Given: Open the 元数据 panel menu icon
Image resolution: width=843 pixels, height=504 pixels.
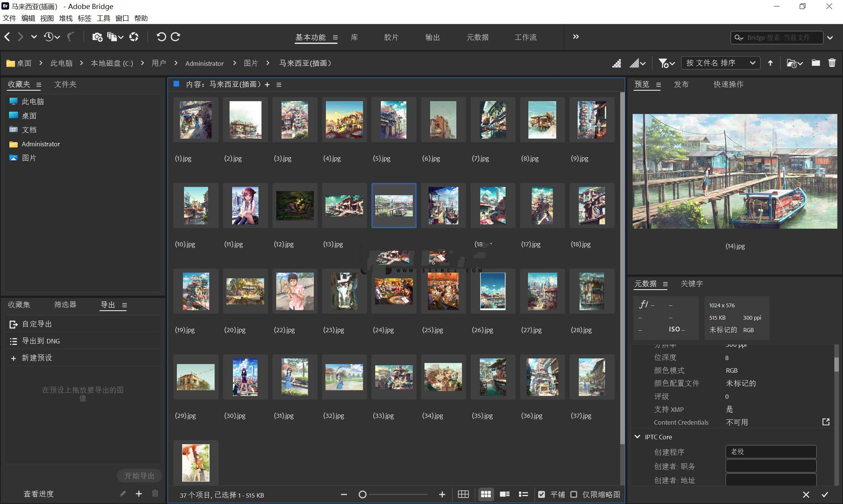Looking at the screenshot, I should click(x=665, y=284).
